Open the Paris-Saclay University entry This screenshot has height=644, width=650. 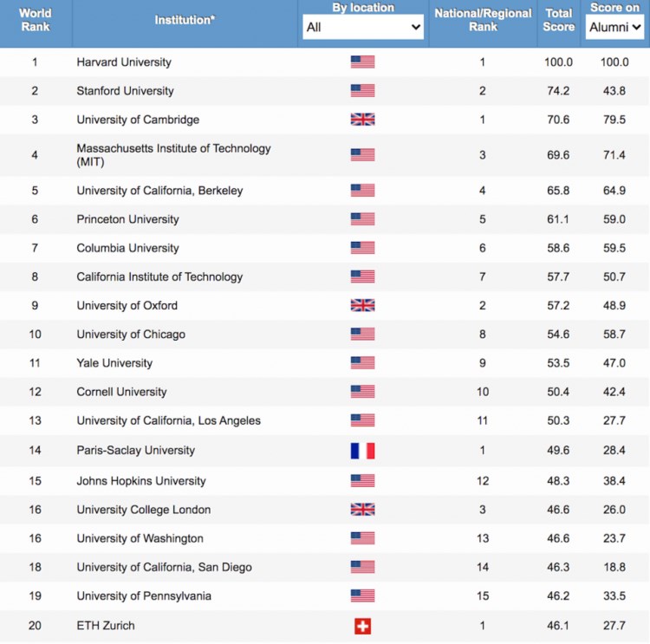pos(135,451)
